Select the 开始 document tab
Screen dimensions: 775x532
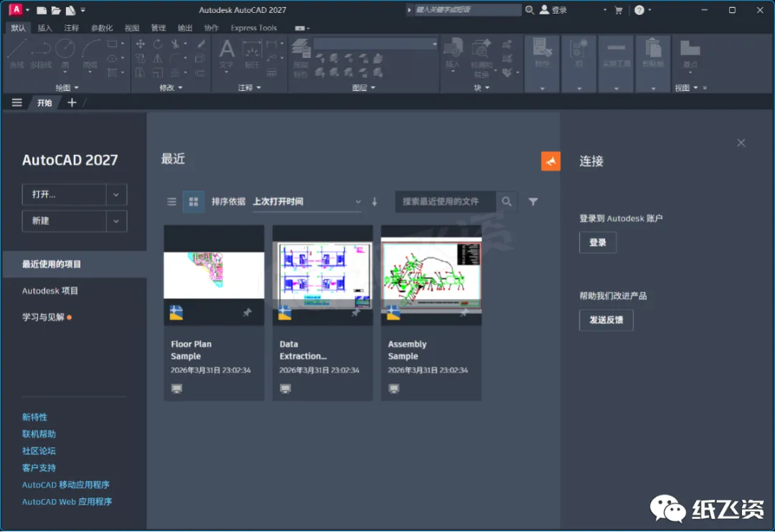44,103
